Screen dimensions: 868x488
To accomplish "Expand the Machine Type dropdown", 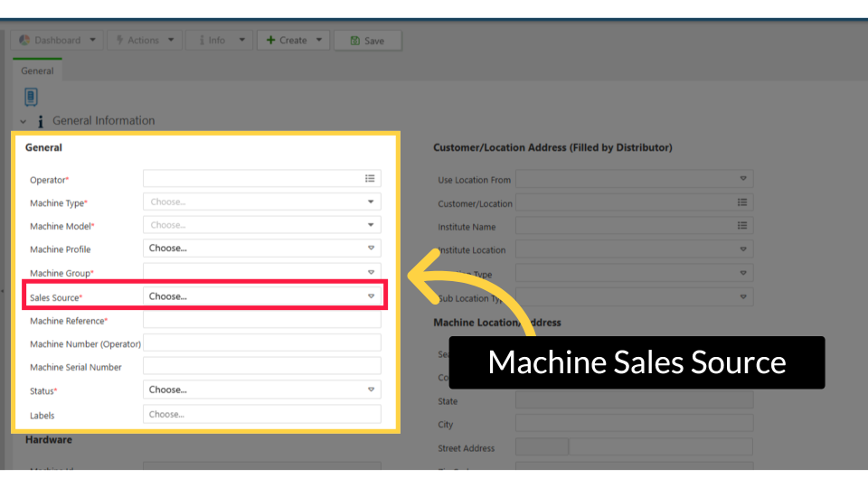I will (261, 202).
